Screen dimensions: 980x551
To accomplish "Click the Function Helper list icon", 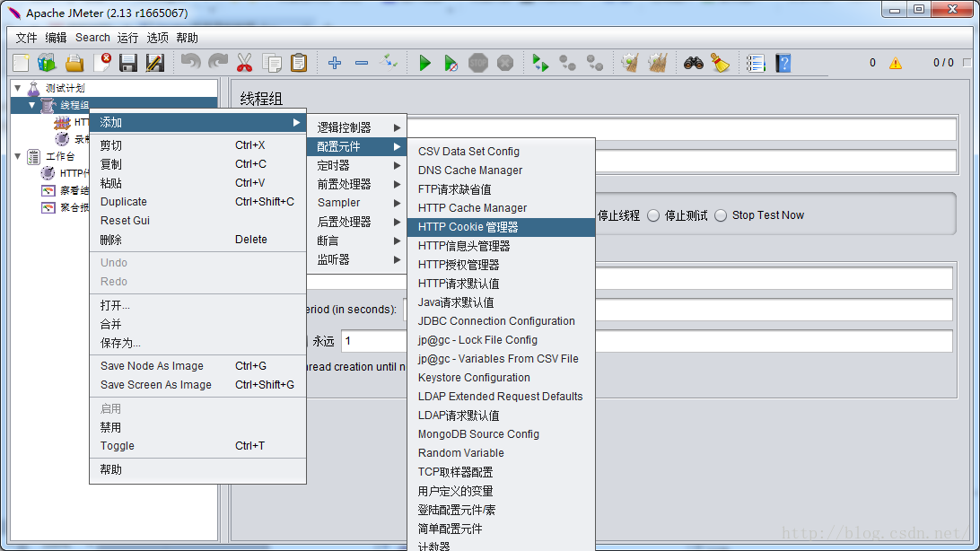I will pos(756,63).
